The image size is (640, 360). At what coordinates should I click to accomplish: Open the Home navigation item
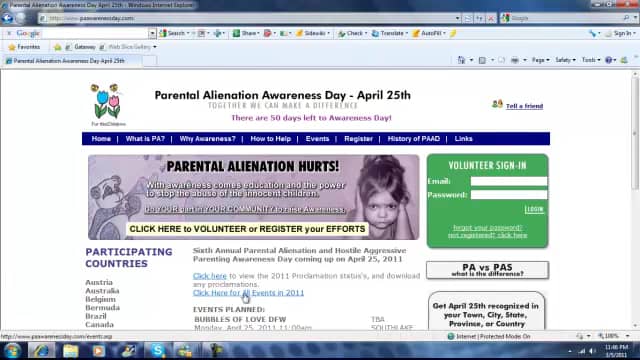(x=101, y=139)
